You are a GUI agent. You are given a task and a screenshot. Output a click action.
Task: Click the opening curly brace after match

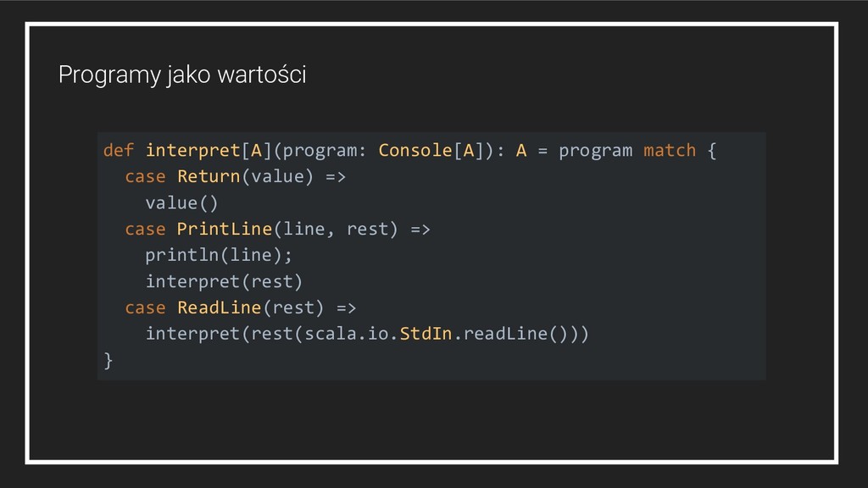pos(711,151)
